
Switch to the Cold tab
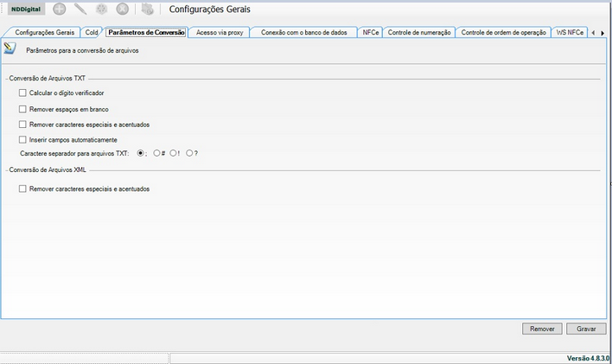pos(92,32)
